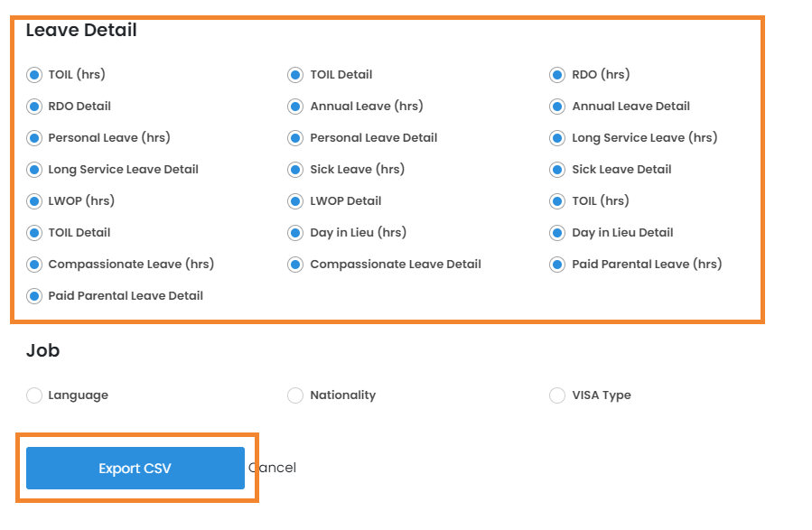
Task: Disable the Day in Lieu (hrs) option
Action: click(x=295, y=233)
